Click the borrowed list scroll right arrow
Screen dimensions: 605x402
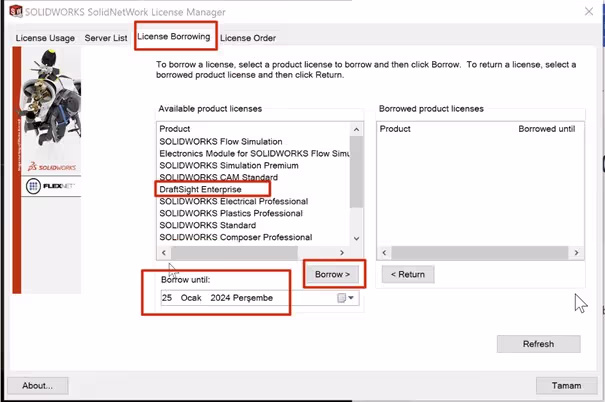click(x=576, y=253)
